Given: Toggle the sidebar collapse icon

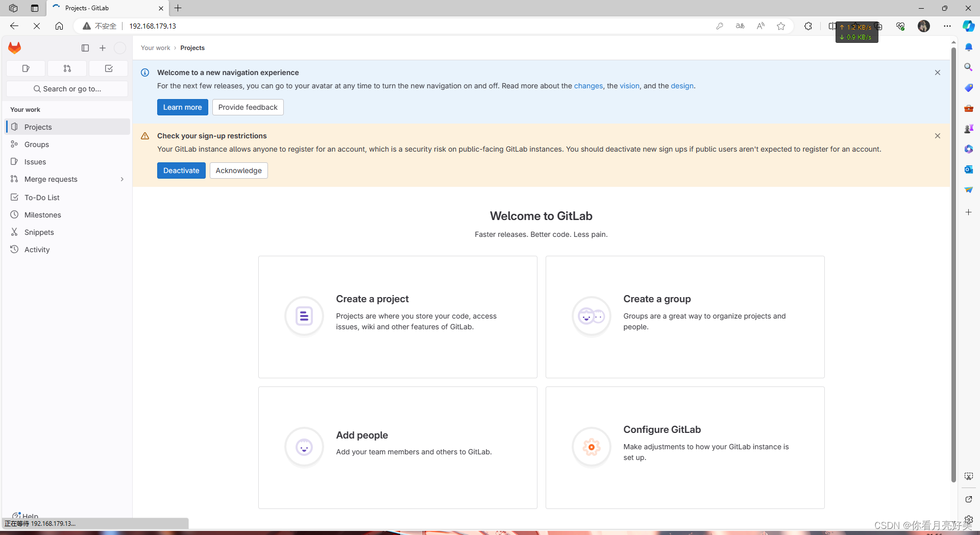Looking at the screenshot, I should (85, 48).
